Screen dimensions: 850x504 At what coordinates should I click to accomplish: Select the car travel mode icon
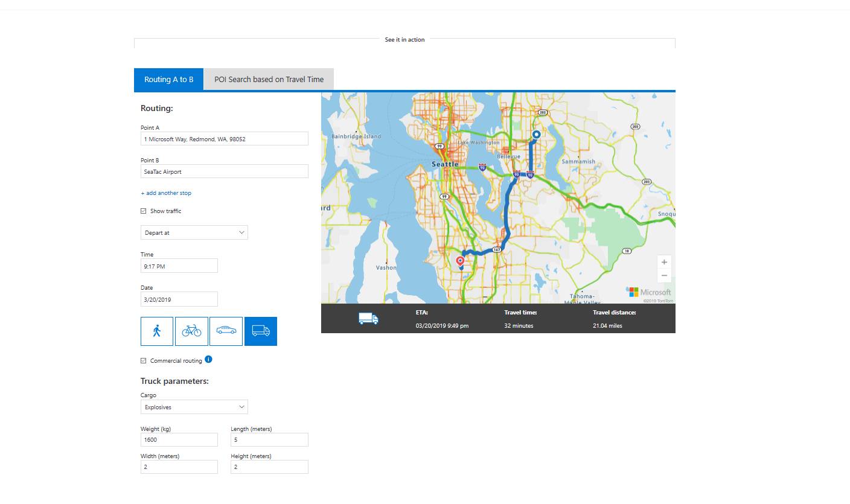coord(226,331)
